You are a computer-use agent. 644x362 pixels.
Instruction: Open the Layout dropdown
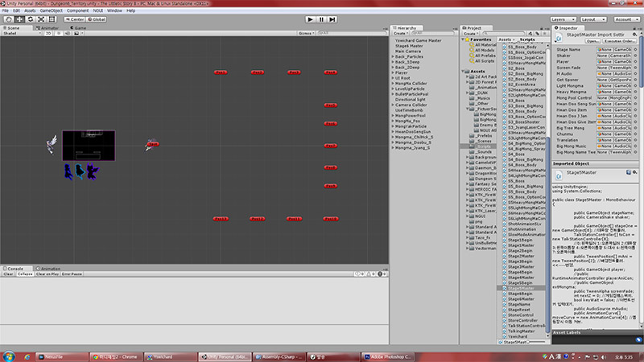click(x=593, y=19)
